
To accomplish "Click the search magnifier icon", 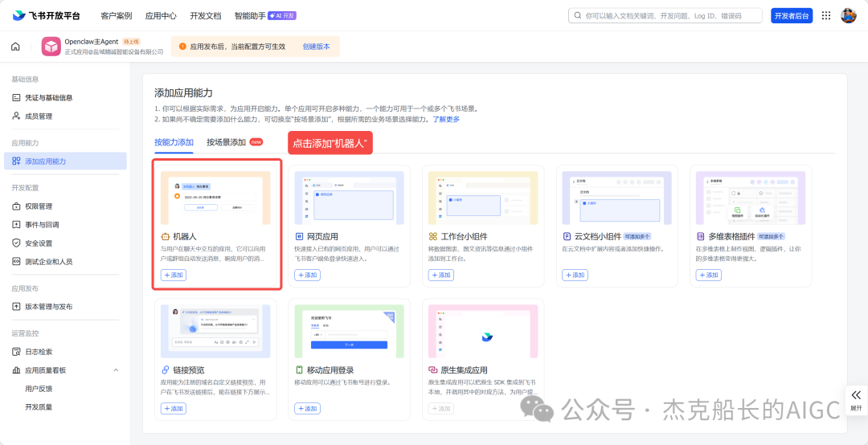I will pos(578,15).
